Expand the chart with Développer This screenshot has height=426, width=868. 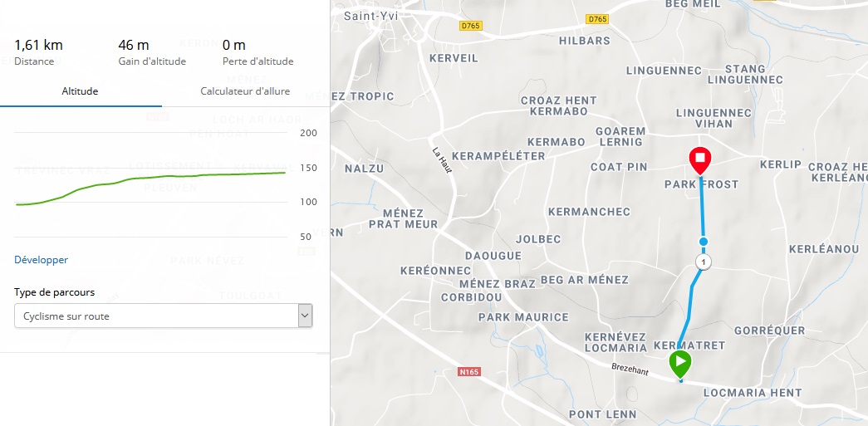(41, 259)
